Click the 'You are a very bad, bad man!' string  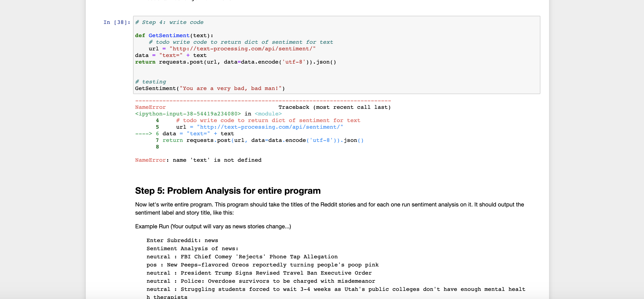pyautogui.click(x=231, y=88)
